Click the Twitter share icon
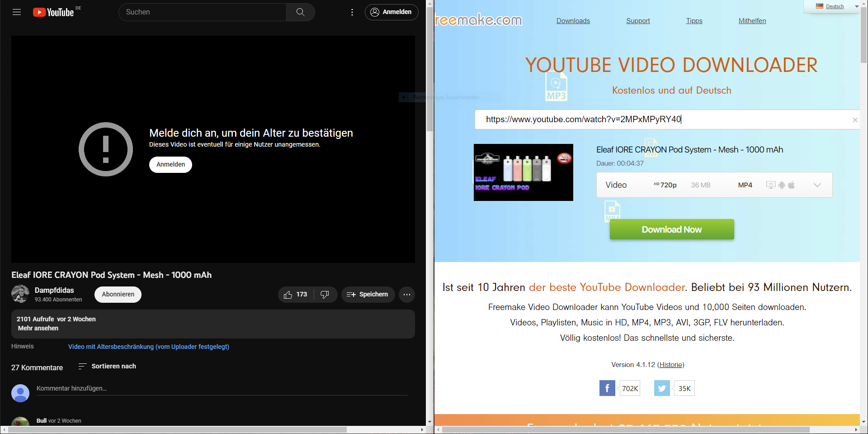868x434 pixels. click(x=662, y=388)
